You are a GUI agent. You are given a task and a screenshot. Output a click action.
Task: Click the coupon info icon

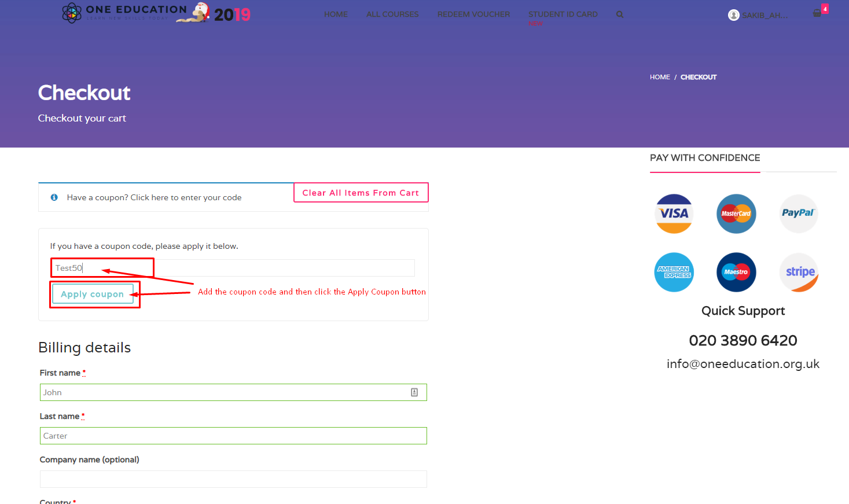54,197
